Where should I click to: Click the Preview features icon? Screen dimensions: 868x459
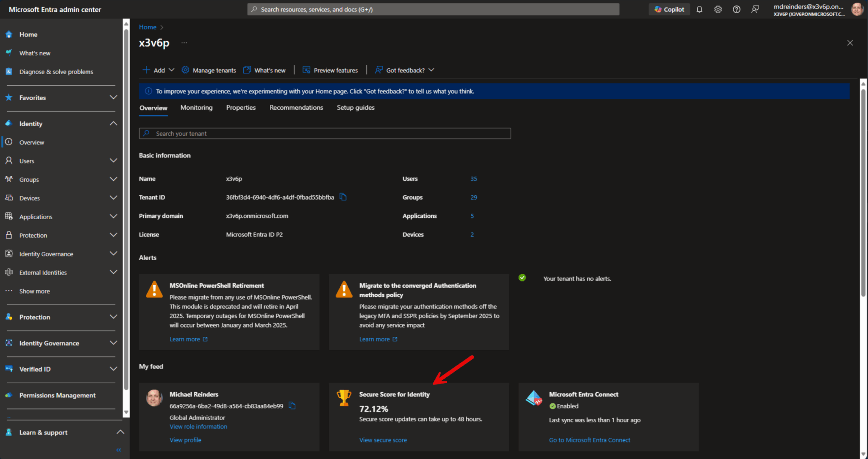pyautogui.click(x=306, y=70)
